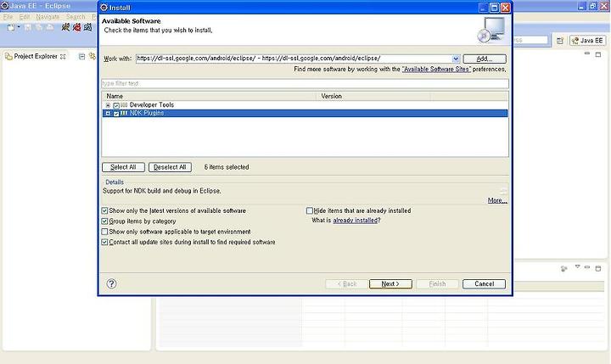Minimize the bottom-right view
The height and width of the screenshot is (364, 611).
coord(587,267)
